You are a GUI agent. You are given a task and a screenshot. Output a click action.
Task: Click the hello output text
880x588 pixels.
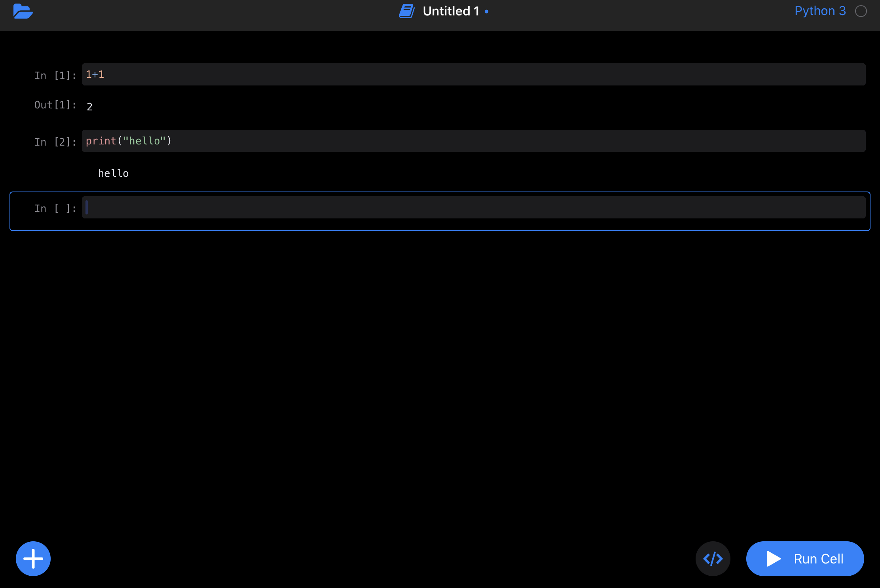coord(113,173)
